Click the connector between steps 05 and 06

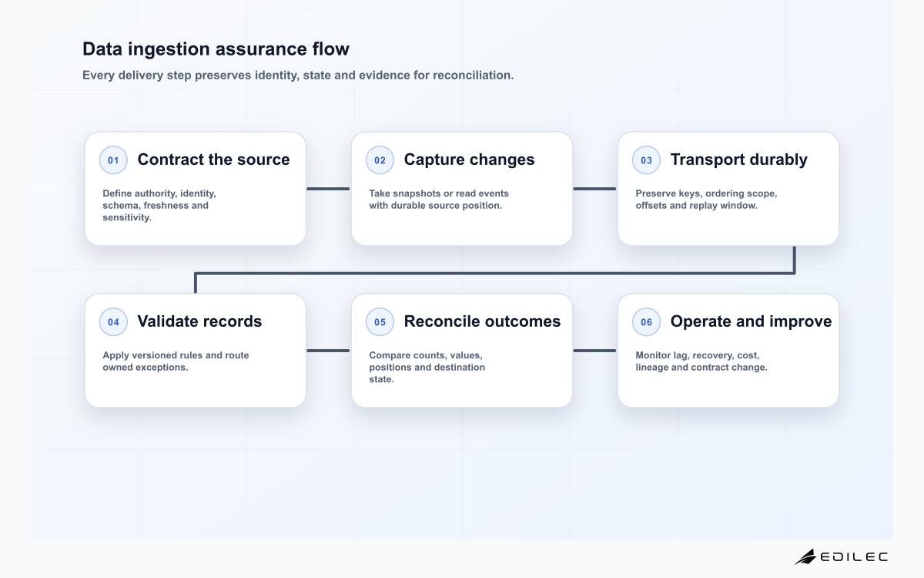click(595, 351)
